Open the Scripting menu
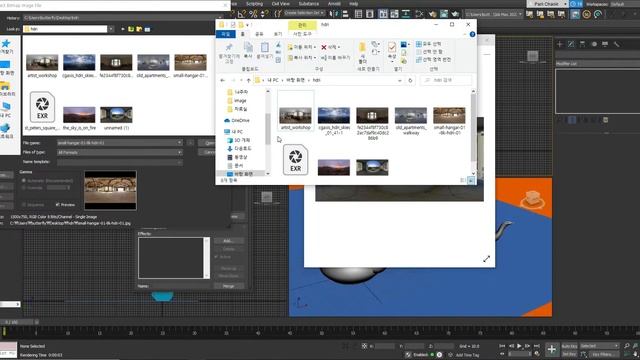640x360 pixels. pyautogui.click(x=254, y=4)
